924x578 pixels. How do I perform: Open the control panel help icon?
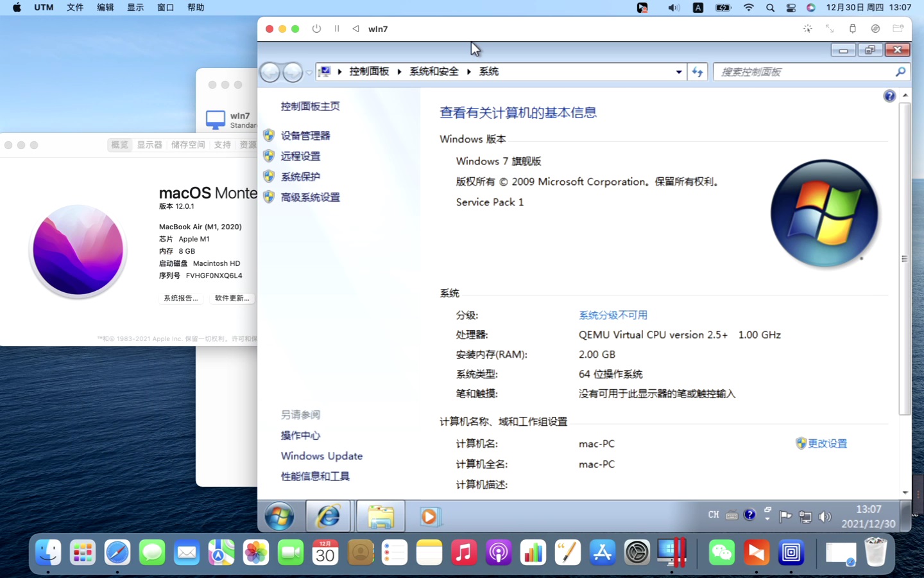tap(889, 96)
